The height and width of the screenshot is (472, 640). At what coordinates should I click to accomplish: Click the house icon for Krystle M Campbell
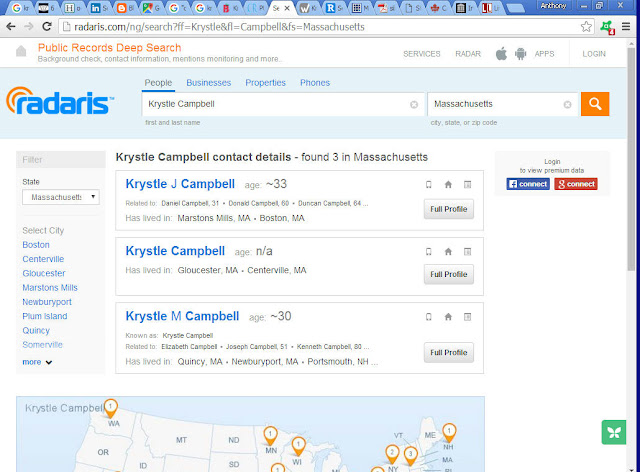click(x=448, y=316)
